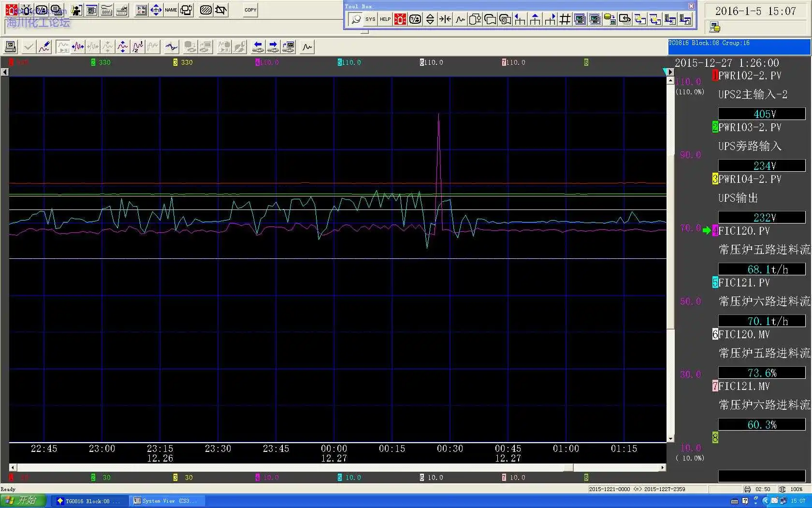Click the 68.1t/h value for FIC120.PV
The image size is (812, 508).
pos(762,269)
